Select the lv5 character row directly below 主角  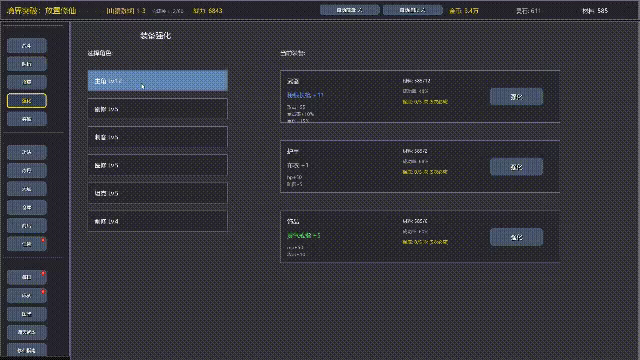coord(158,109)
